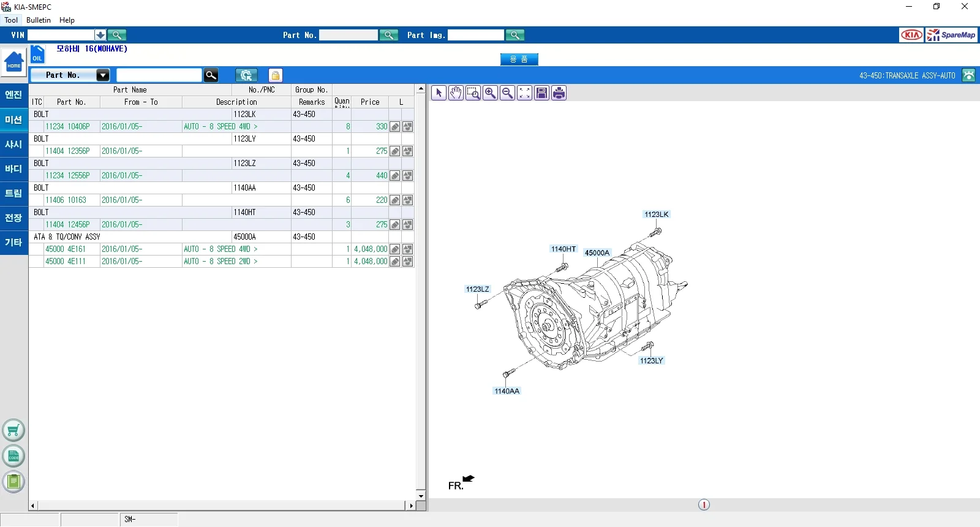The width and height of the screenshot is (980, 527).
Task: Select part number 11234 12556P
Action: (x=67, y=176)
